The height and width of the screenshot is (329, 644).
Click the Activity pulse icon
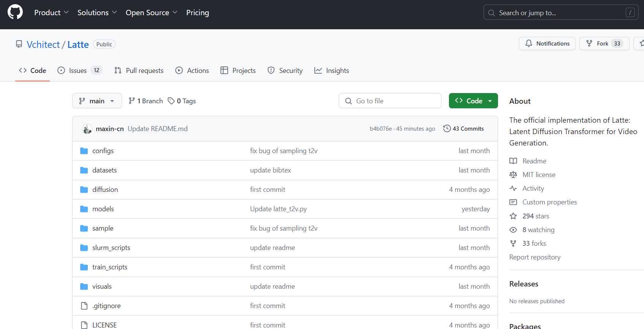tap(513, 188)
